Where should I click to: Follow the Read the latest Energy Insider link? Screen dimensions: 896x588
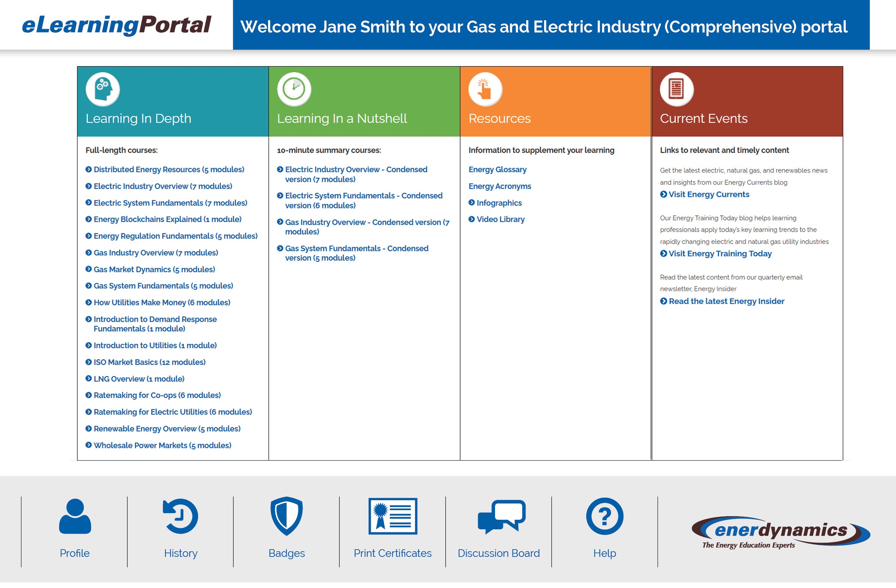pyautogui.click(x=726, y=301)
